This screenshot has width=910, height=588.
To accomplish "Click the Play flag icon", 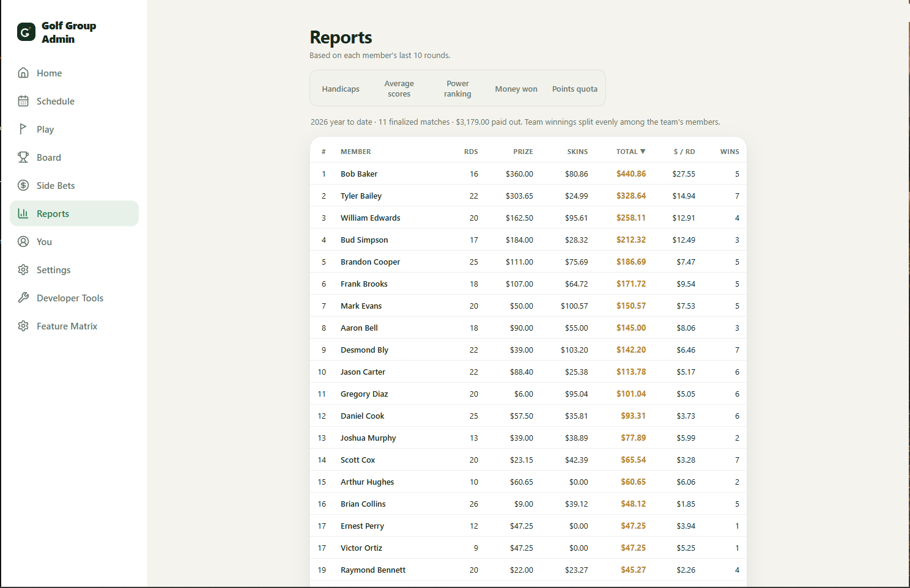I will tap(23, 129).
